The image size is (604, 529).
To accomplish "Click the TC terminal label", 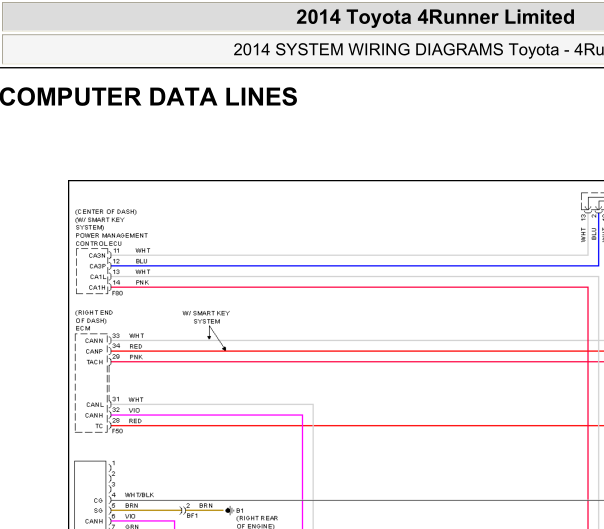I will coord(99,426).
